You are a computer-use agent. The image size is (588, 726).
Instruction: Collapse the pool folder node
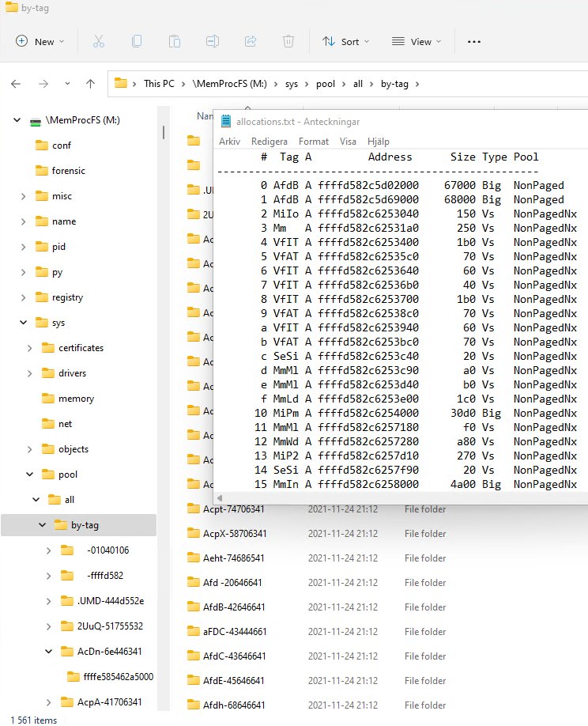click(x=29, y=475)
